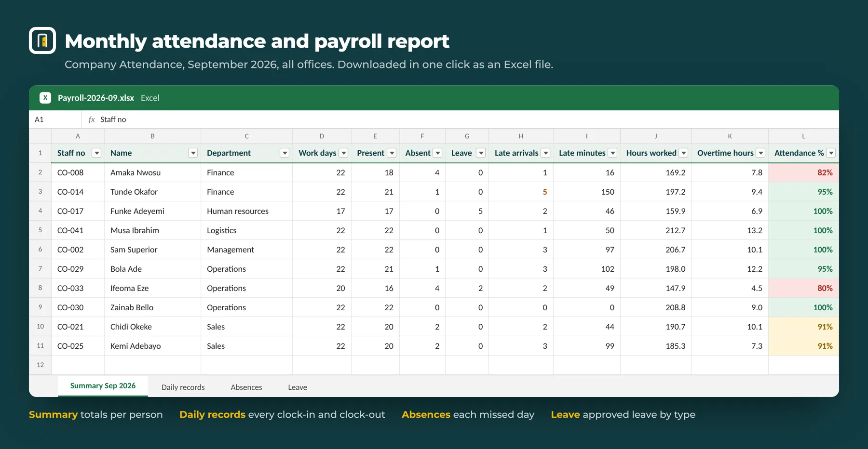
Task: Open the Department filter dropdown
Action: point(285,153)
